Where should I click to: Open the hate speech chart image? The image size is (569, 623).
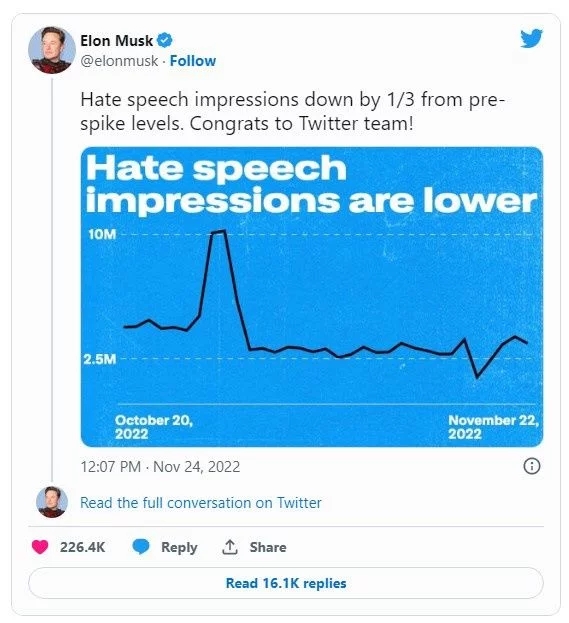tap(312, 297)
